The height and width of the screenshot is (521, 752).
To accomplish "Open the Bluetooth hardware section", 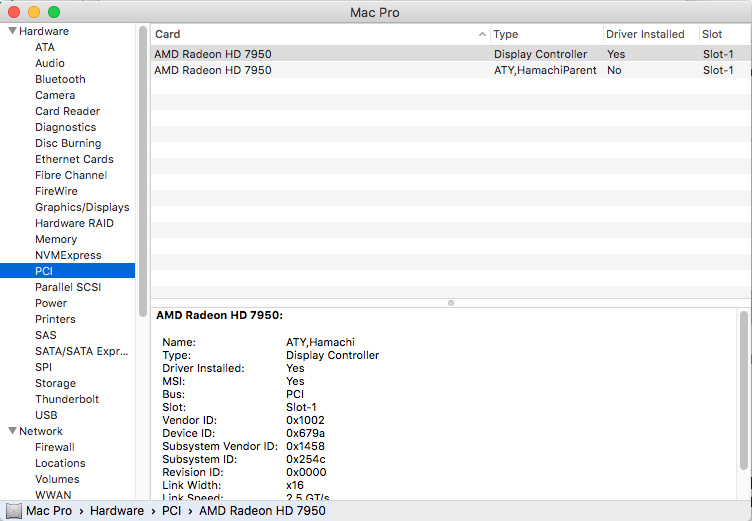I will point(60,79).
